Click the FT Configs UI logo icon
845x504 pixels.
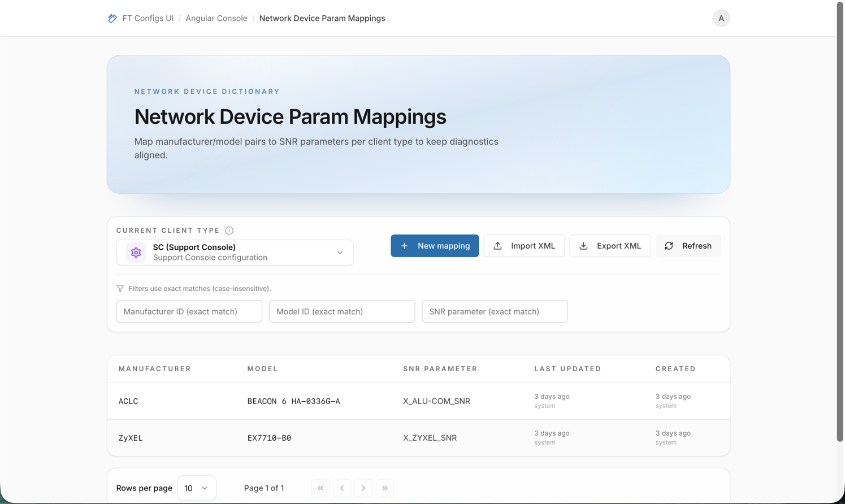[x=112, y=18]
